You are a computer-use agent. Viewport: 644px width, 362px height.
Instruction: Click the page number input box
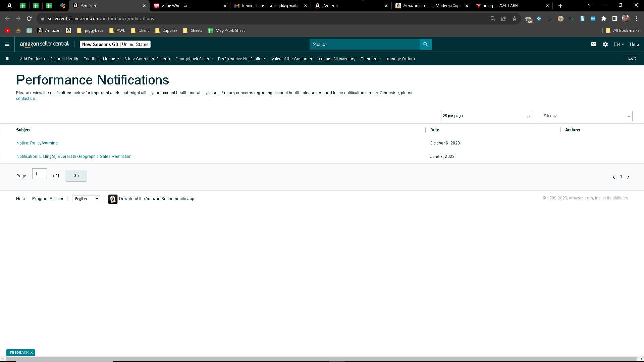tap(40, 174)
